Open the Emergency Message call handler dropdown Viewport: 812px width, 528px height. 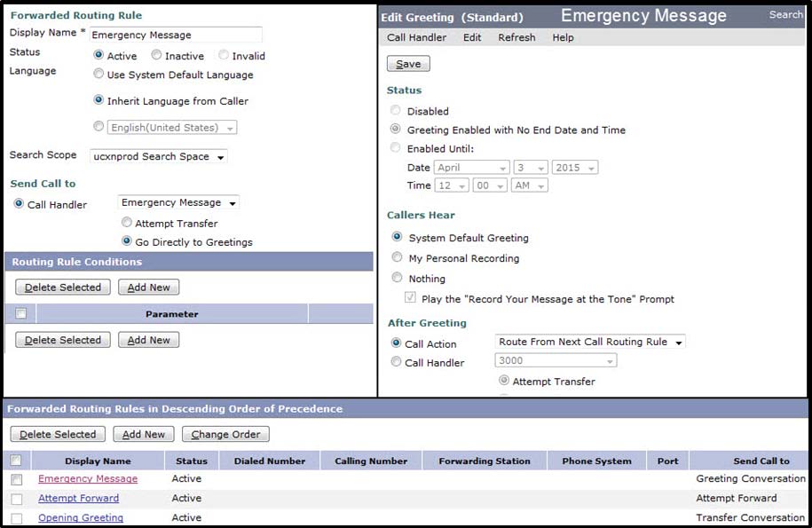(178, 202)
